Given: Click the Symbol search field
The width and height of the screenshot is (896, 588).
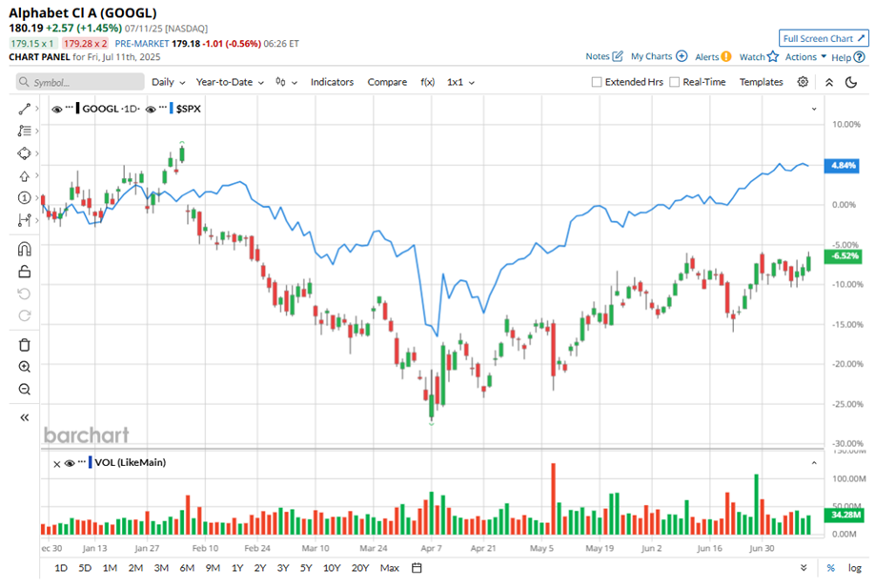Looking at the screenshot, I should [80, 82].
